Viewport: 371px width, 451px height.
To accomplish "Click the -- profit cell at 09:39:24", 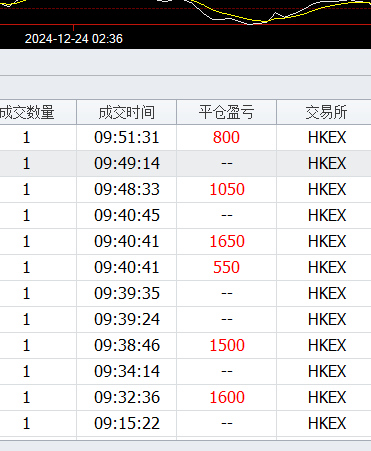I will point(227,319).
